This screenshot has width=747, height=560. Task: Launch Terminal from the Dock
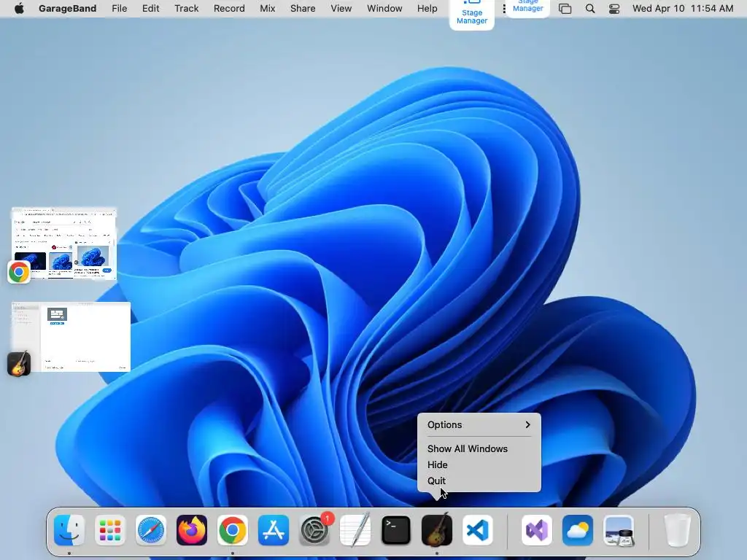pos(396,530)
